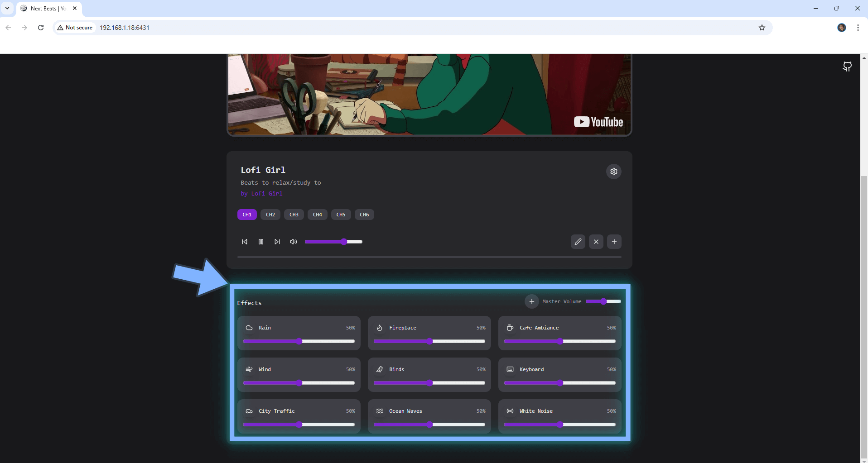868x463 pixels.
Task: Mute the player volume speaker icon
Action: (294, 242)
